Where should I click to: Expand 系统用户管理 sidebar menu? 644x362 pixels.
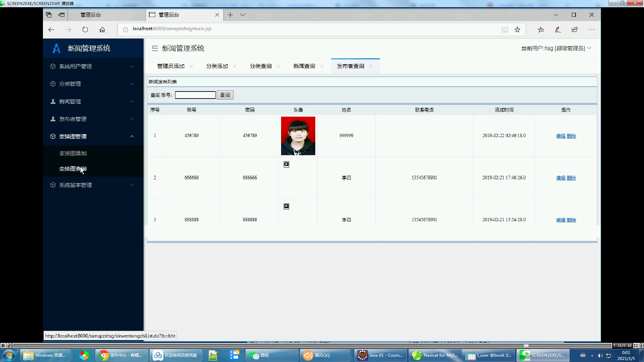point(93,66)
